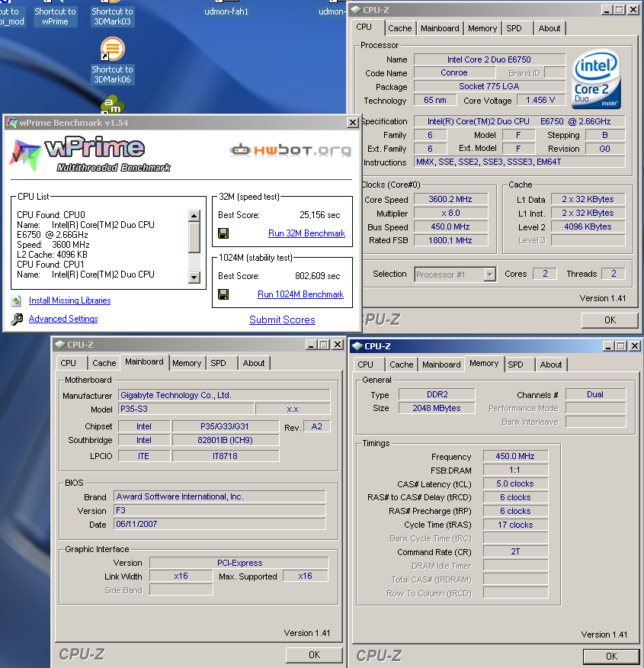The height and width of the screenshot is (668, 644).
Task: Click the 82801IB (ICH9) southbridge field
Action: 226,440
